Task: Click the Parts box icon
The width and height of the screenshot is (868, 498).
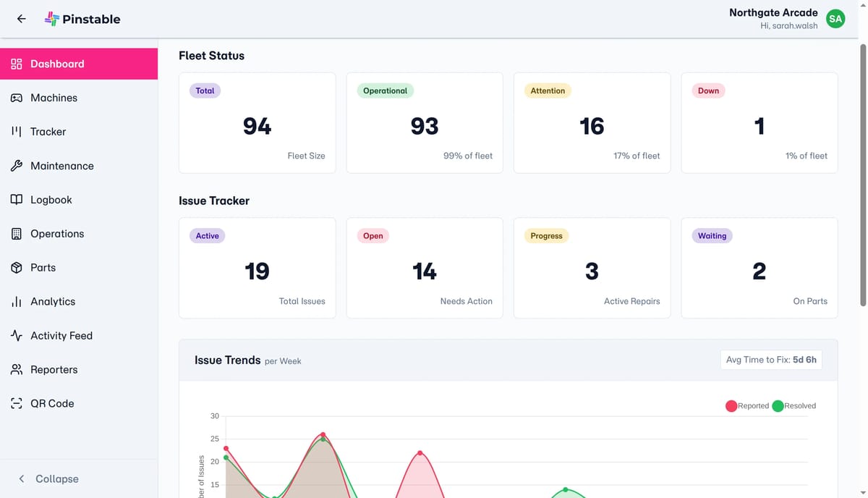Action: (x=17, y=268)
